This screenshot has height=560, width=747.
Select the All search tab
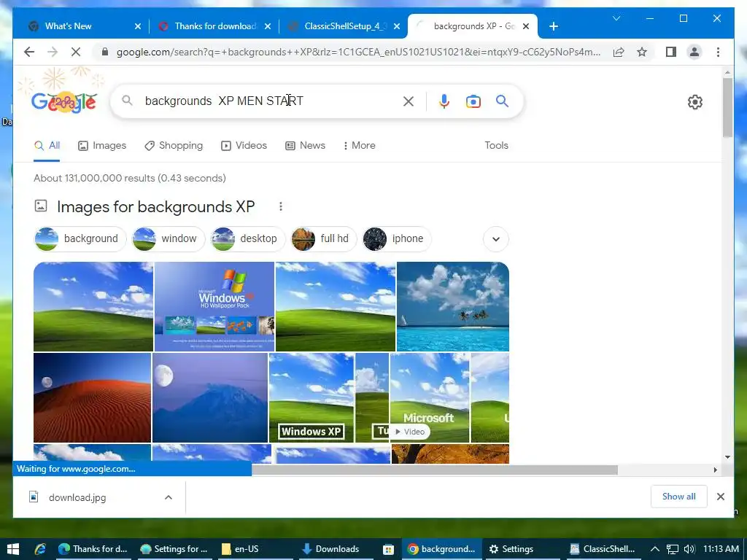click(x=47, y=145)
